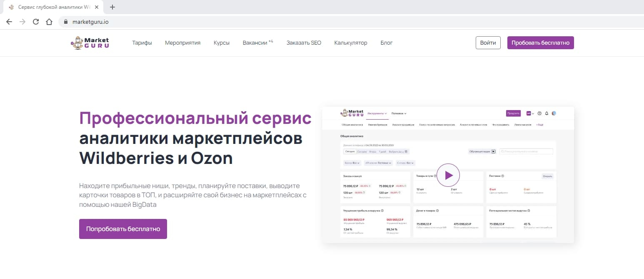Screen dimensions: 644x279
Task: Open the API ключи: Тестовые dropdown
Action: (x=378, y=163)
